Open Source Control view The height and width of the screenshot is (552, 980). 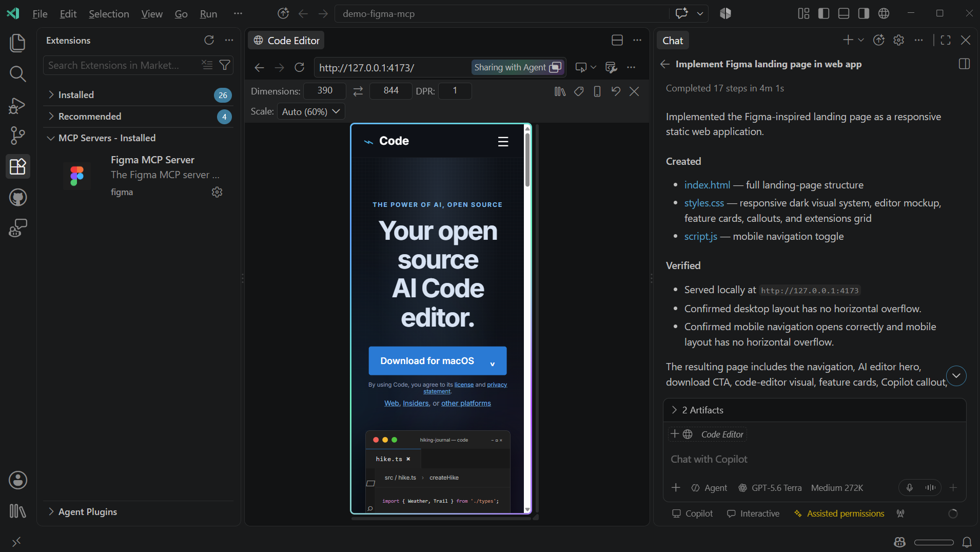(x=17, y=136)
